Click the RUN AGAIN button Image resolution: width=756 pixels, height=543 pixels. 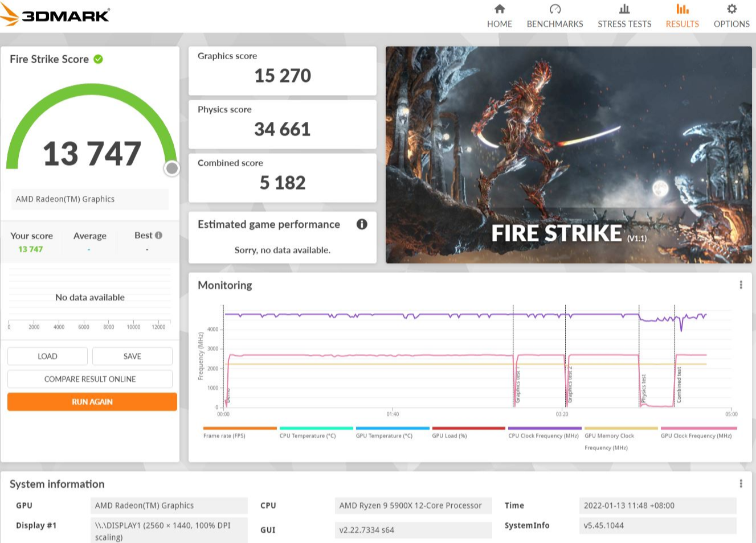92,402
